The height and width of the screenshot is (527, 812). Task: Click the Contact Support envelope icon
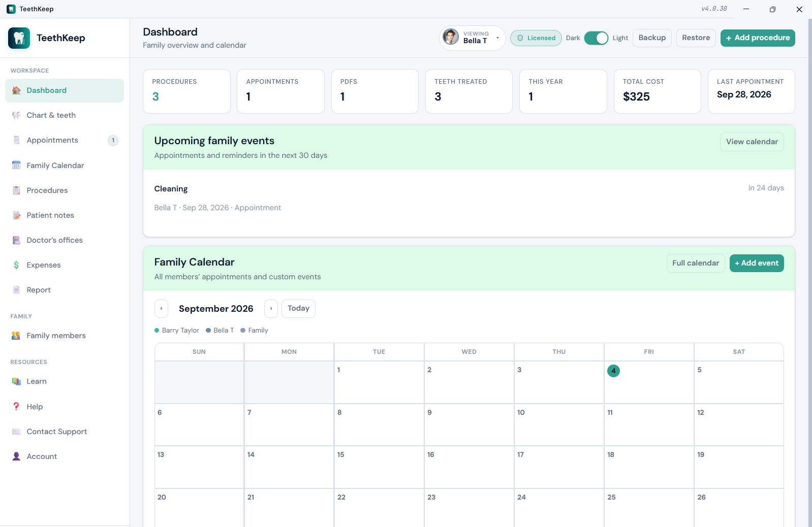[x=16, y=432]
